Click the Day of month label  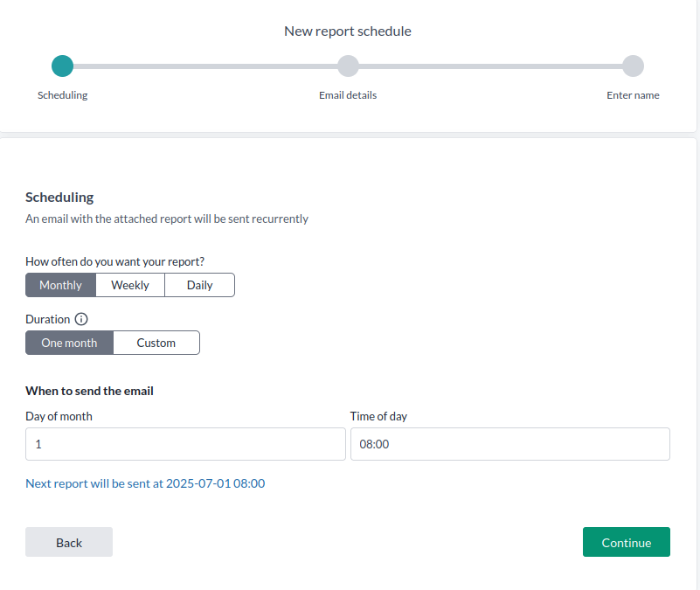[x=59, y=416]
